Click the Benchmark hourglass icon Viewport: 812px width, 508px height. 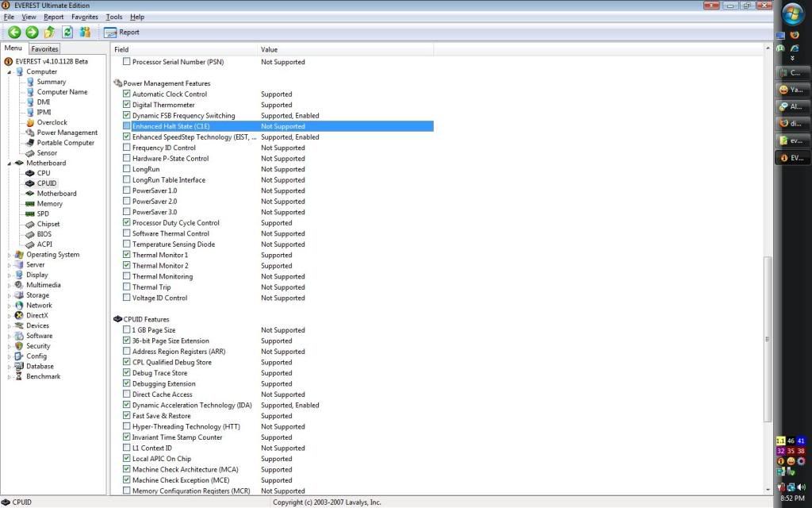click(x=19, y=376)
